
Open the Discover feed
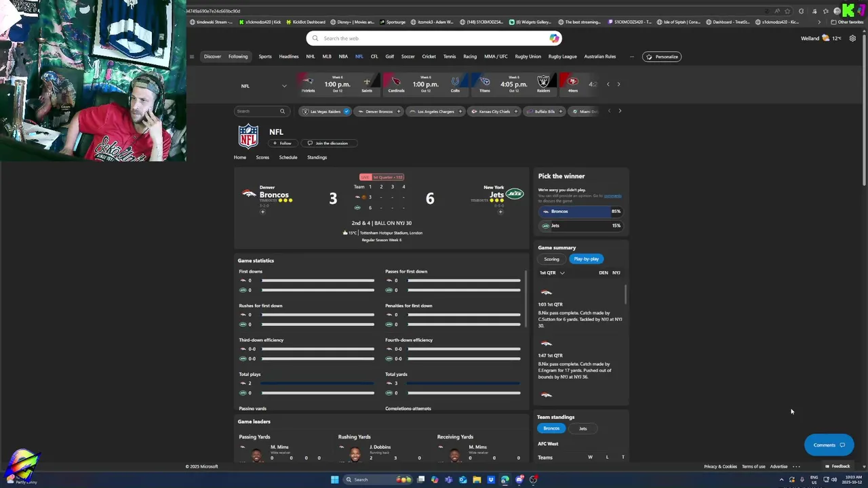pyautogui.click(x=212, y=57)
